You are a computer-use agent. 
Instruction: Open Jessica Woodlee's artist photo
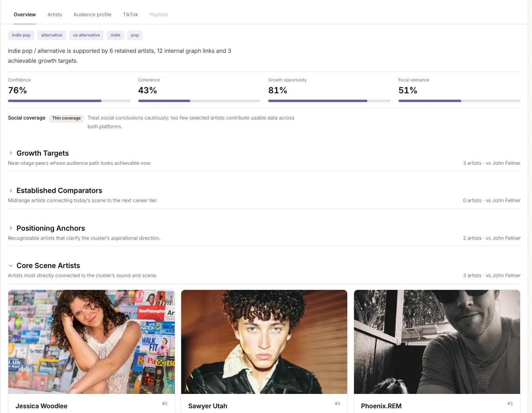coord(91,342)
